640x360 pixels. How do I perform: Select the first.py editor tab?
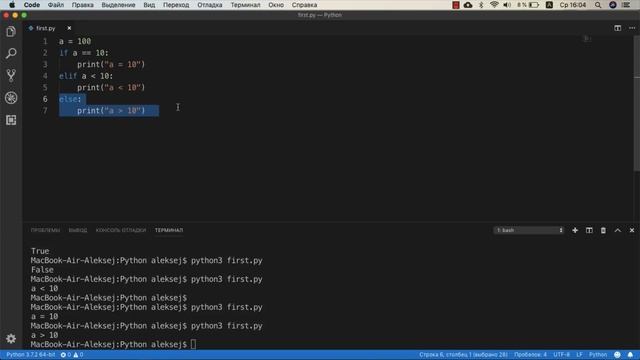(45, 28)
